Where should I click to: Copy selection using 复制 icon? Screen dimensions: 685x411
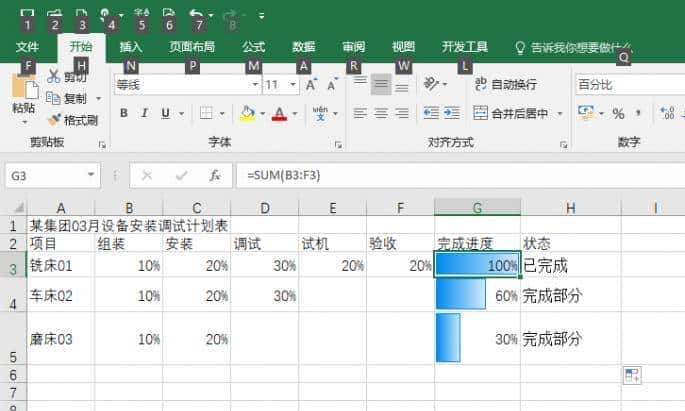point(53,98)
